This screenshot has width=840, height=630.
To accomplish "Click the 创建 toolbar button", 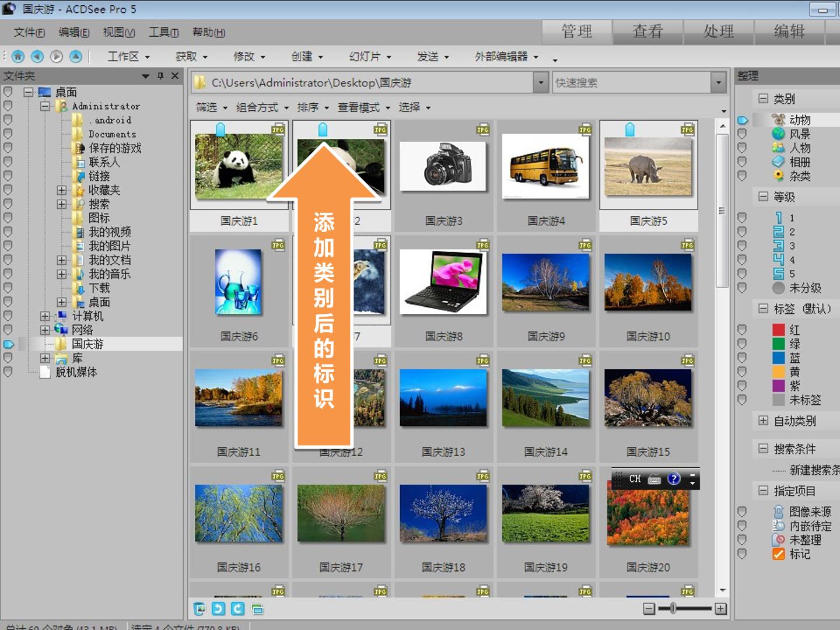I will 307,57.
